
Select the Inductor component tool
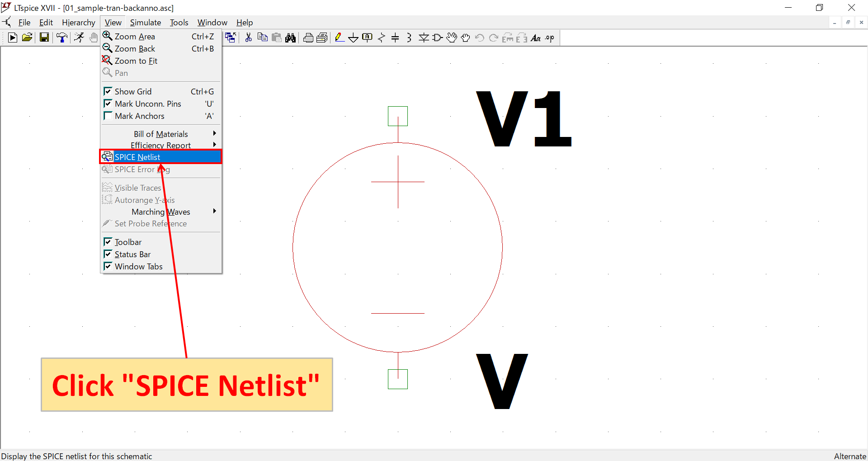[409, 38]
